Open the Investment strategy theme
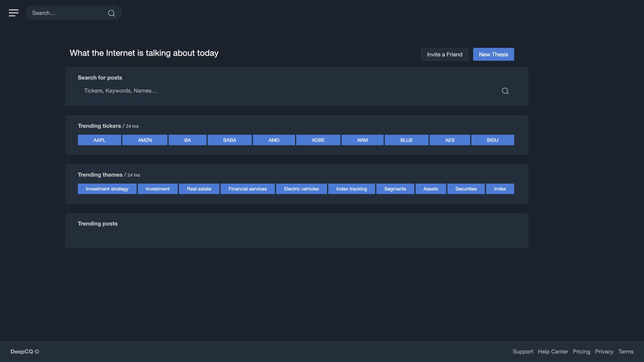Screen dimensions: 644x362 [x=107, y=189]
